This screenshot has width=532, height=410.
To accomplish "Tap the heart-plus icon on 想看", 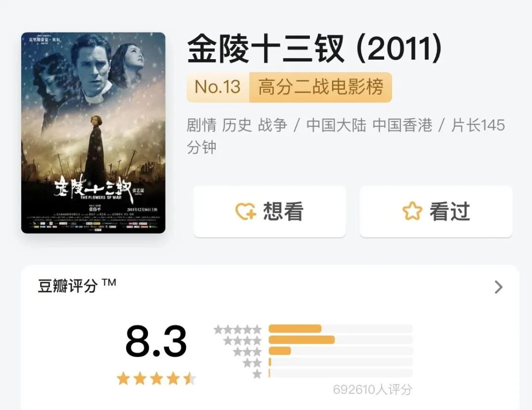I will click(245, 211).
